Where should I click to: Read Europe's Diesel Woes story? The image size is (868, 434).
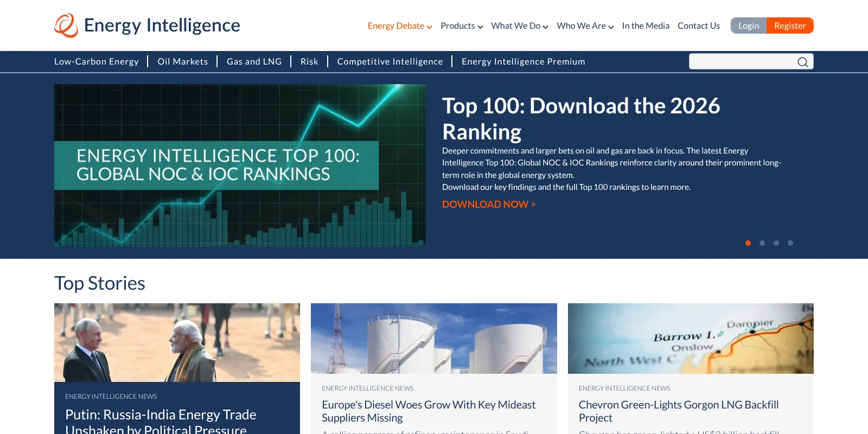point(429,411)
